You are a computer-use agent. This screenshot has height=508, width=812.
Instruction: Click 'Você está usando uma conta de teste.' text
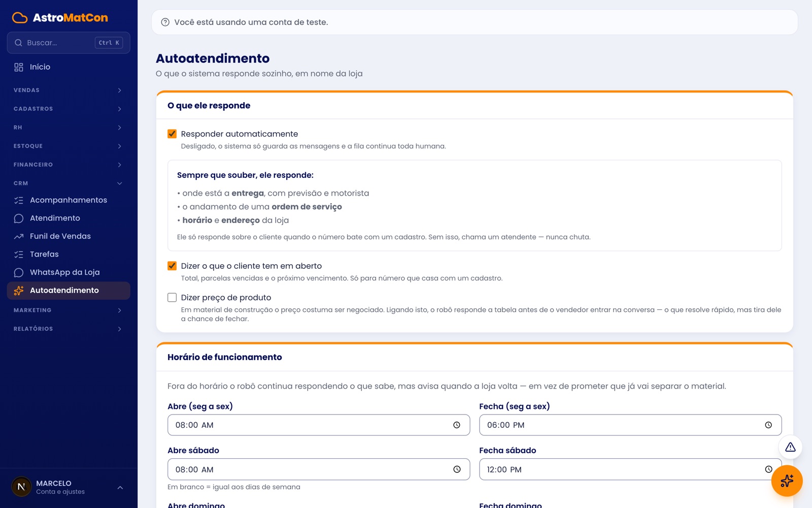(251, 22)
